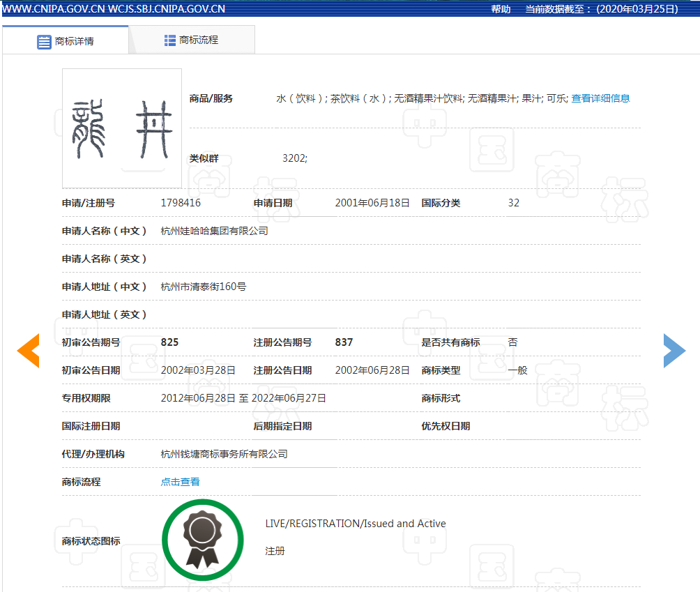Click the 专用权期限 field label
Viewport: 700px width, 592px height.
point(86,398)
